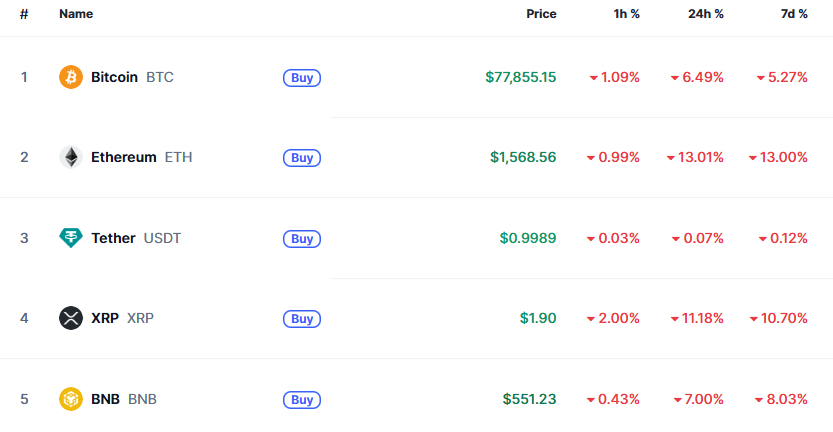Click the Tether green logo icon
833x432 pixels.
pyautogui.click(x=71, y=238)
